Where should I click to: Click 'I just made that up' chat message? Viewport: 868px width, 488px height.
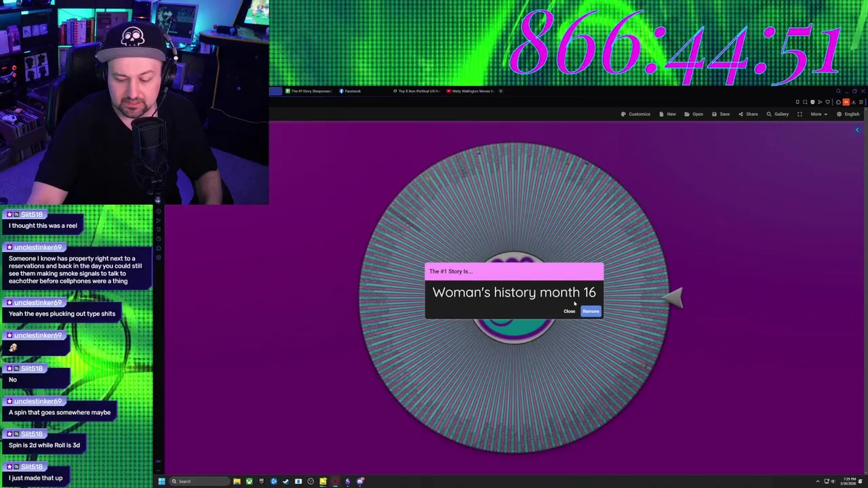(x=35, y=478)
